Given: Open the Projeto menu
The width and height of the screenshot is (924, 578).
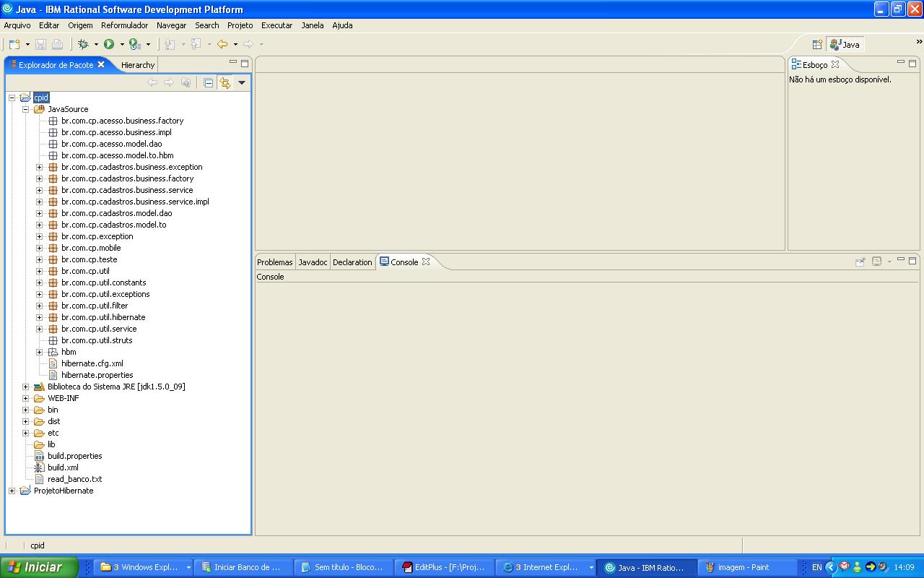Looking at the screenshot, I should point(240,25).
